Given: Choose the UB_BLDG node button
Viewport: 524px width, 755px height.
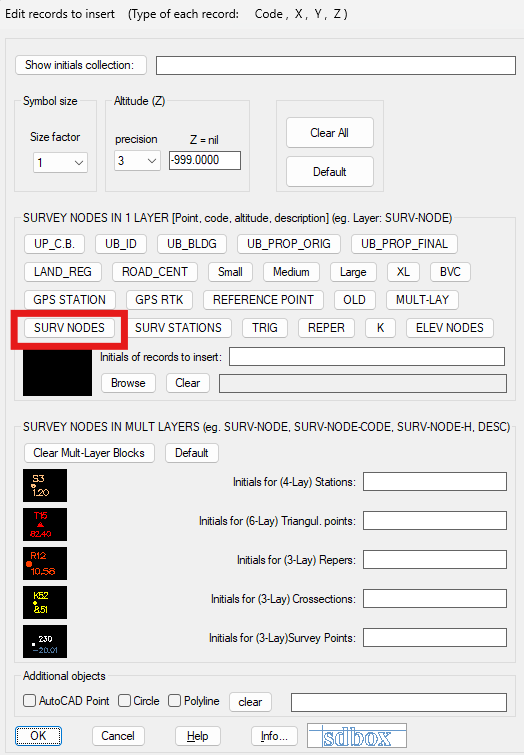Looking at the screenshot, I should click(x=192, y=244).
